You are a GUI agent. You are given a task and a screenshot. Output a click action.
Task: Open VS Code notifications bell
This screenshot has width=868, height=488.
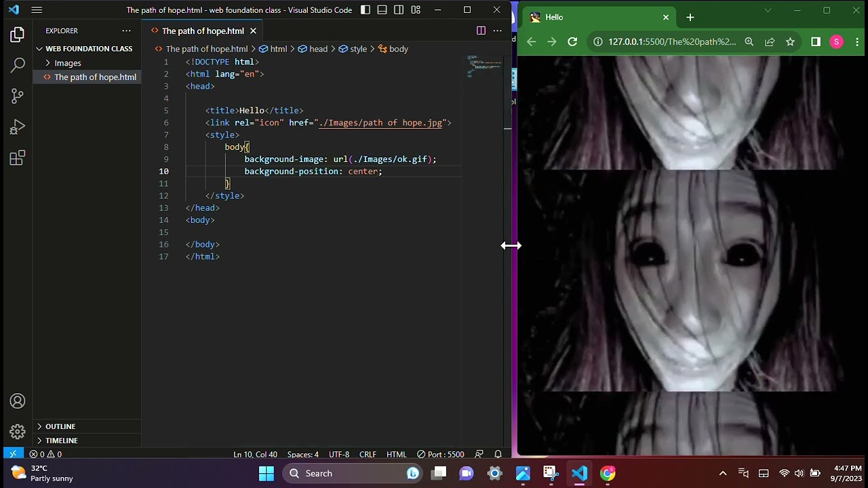click(498, 454)
